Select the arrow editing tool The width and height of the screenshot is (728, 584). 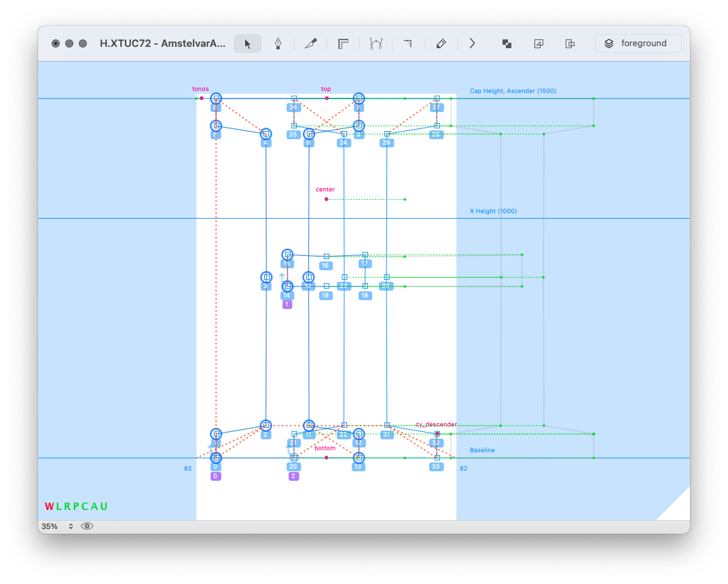tap(247, 43)
